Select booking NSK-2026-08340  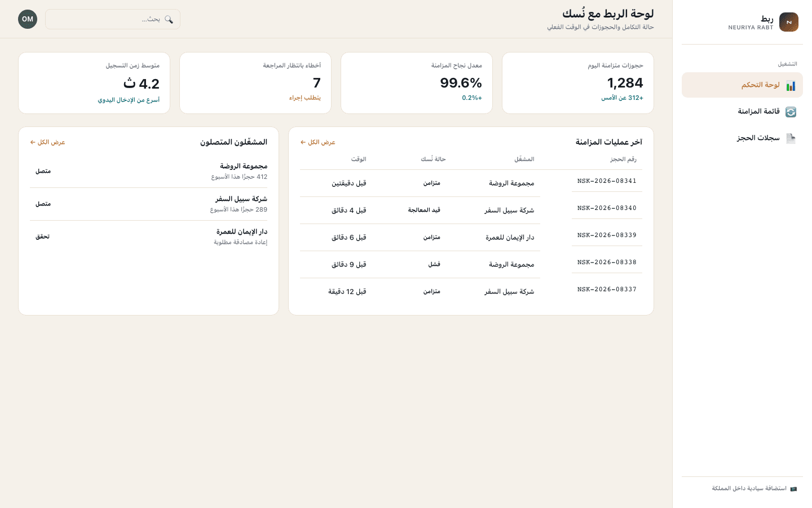tap(607, 208)
